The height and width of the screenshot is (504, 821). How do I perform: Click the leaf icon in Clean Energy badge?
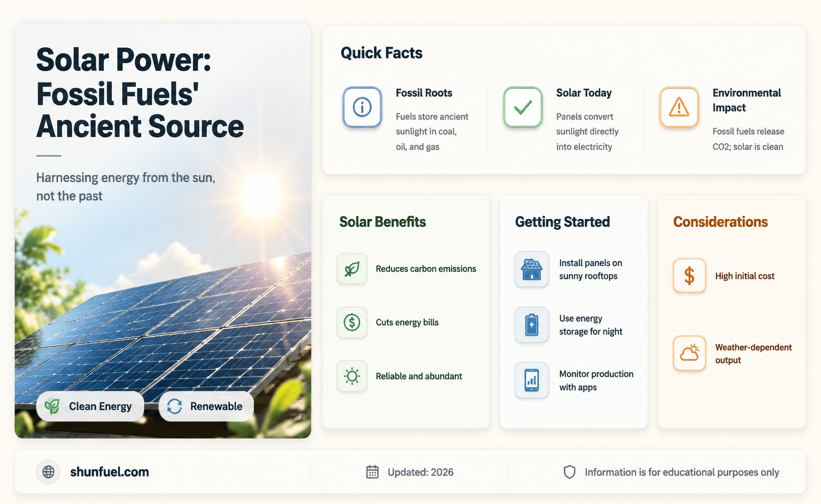tap(52, 406)
